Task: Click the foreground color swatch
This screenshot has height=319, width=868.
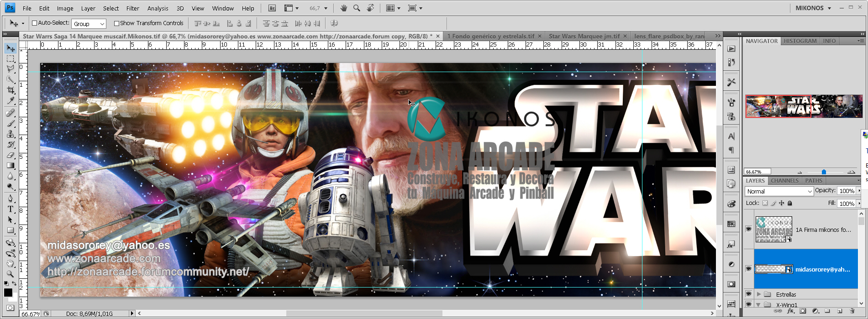Action: pos(8,293)
